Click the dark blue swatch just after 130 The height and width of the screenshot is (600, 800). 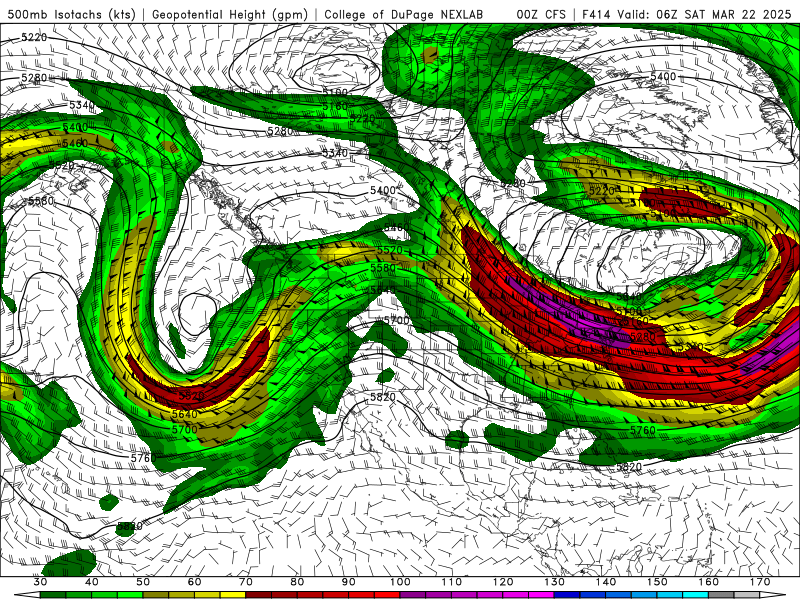(x=567, y=595)
